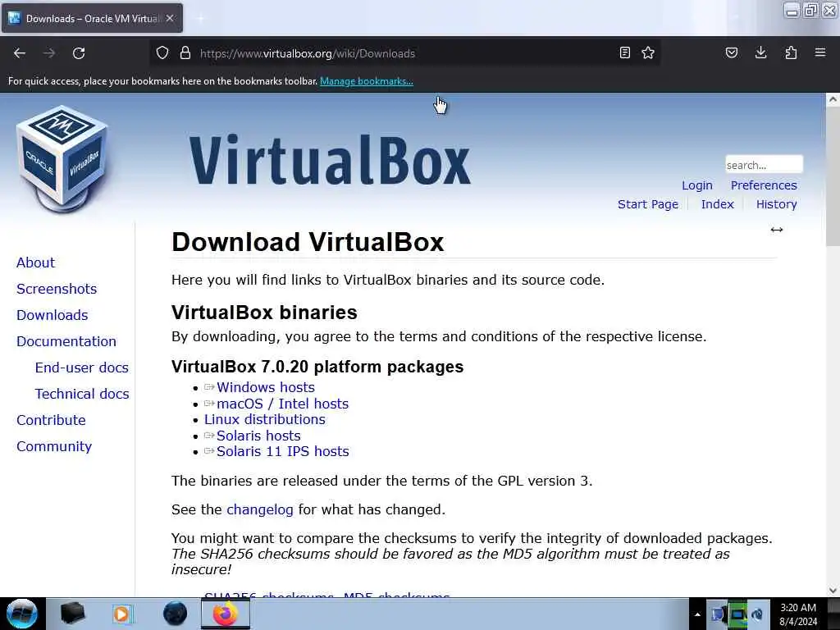Open Downloads in the sidebar

coord(52,315)
